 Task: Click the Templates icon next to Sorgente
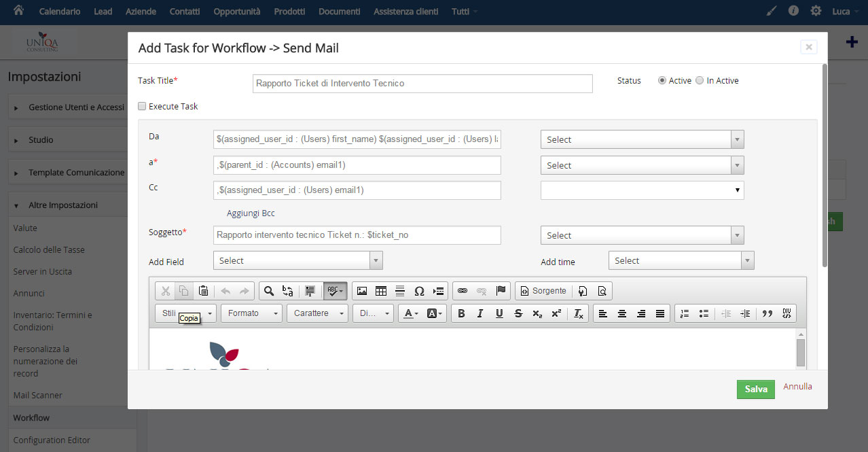[x=583, y=291]
